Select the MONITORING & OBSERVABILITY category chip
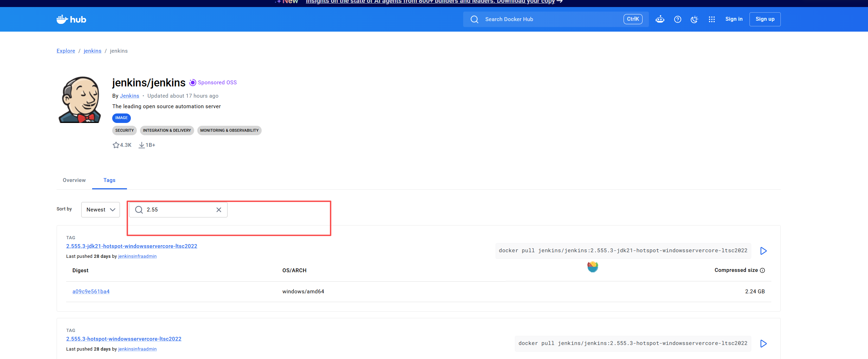Screen dimensions: 868x359 point(229,131)
